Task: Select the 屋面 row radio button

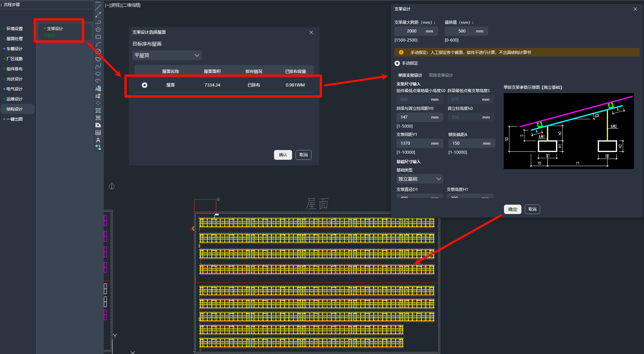Action: click(145, 85)
